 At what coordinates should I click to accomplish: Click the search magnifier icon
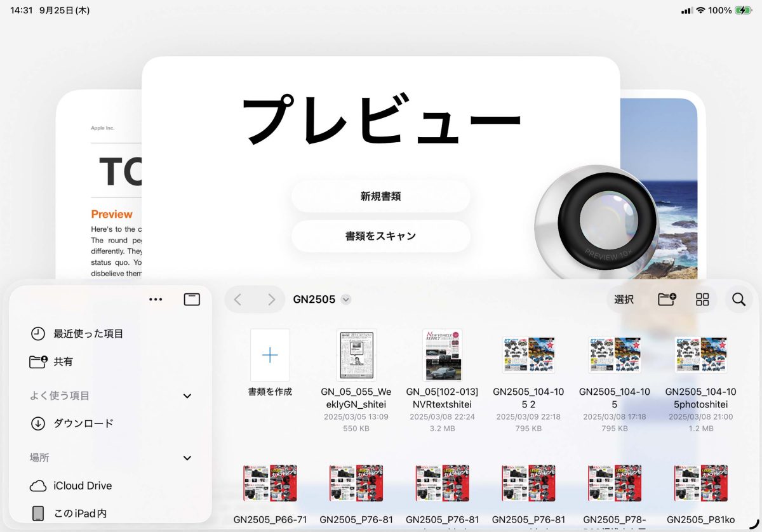pos(739,300)
